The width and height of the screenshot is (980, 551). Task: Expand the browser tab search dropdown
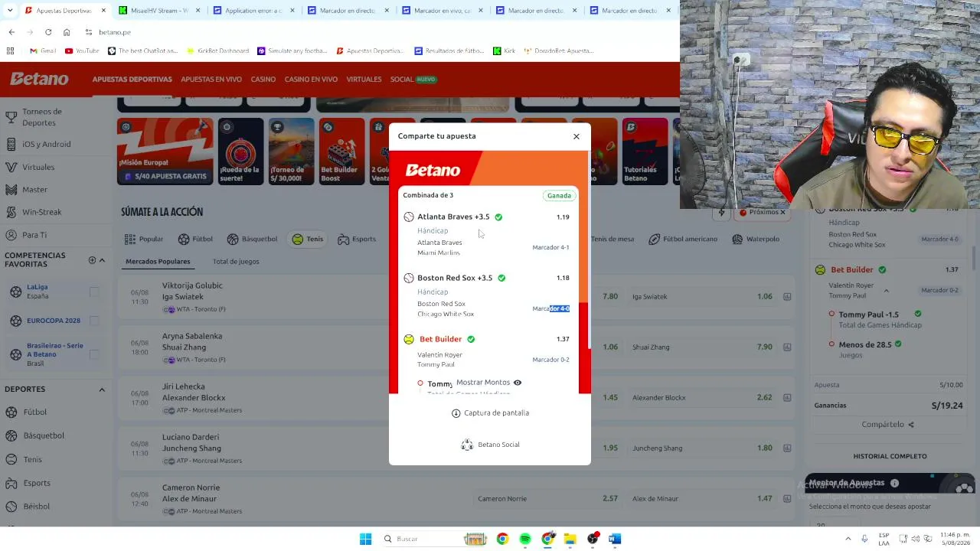click(x=11, y=11)
